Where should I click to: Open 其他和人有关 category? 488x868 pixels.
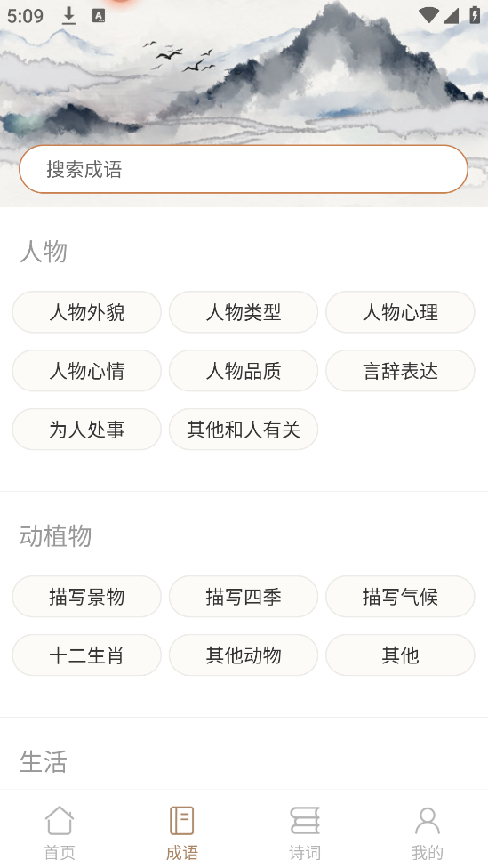[x=244, y=430]
